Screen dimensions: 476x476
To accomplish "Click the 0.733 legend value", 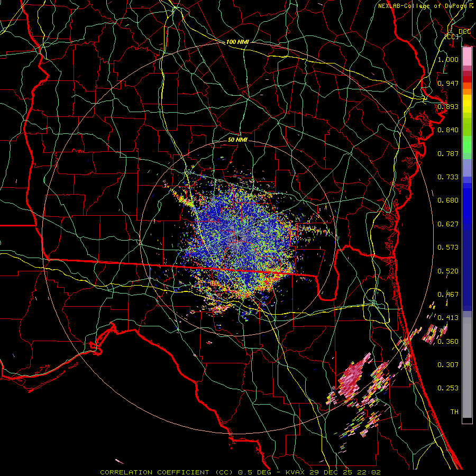I will (448, 177).
